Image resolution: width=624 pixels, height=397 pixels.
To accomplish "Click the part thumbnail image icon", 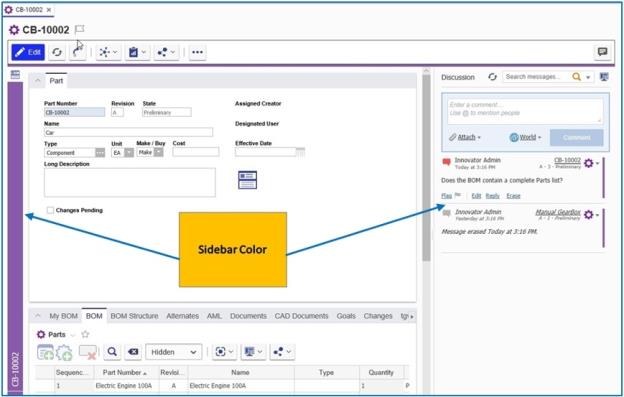I will tap(247, 180).
